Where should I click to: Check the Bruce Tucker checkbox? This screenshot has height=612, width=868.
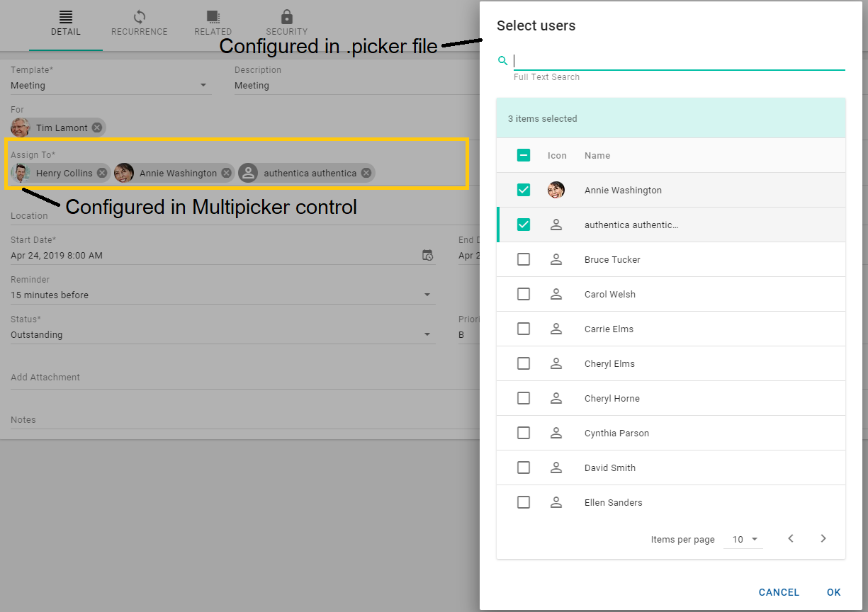(x=524, y=259)
